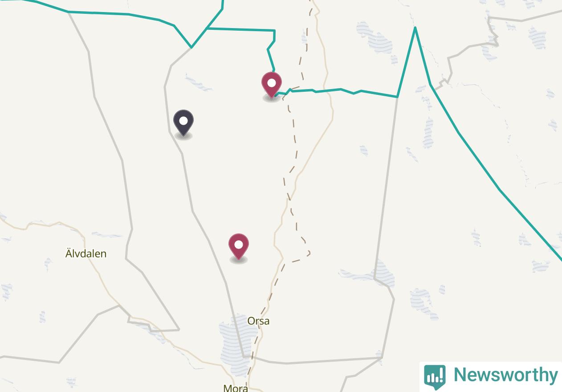Image resolution: width=562 pixels, height=392 pixels.
Task: Click the teal boundary's square corner above the upper red pin
Action: (x=275, y=30)
